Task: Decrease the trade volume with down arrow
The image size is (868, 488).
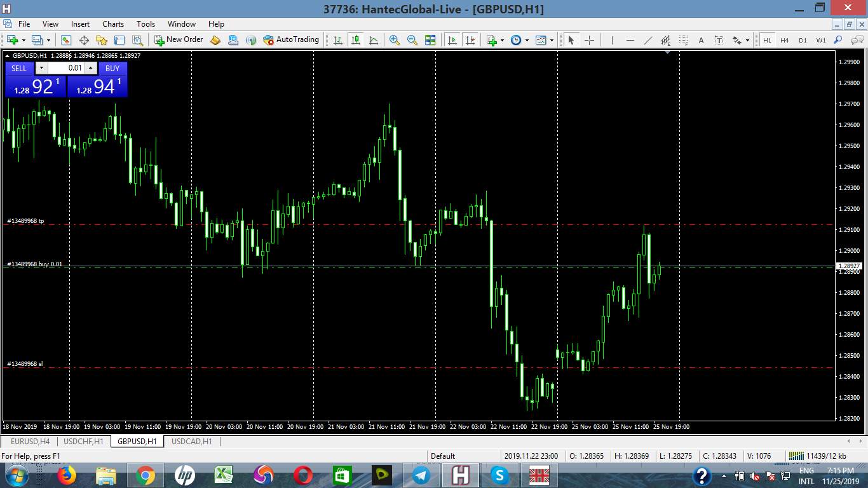Action: 41,68
